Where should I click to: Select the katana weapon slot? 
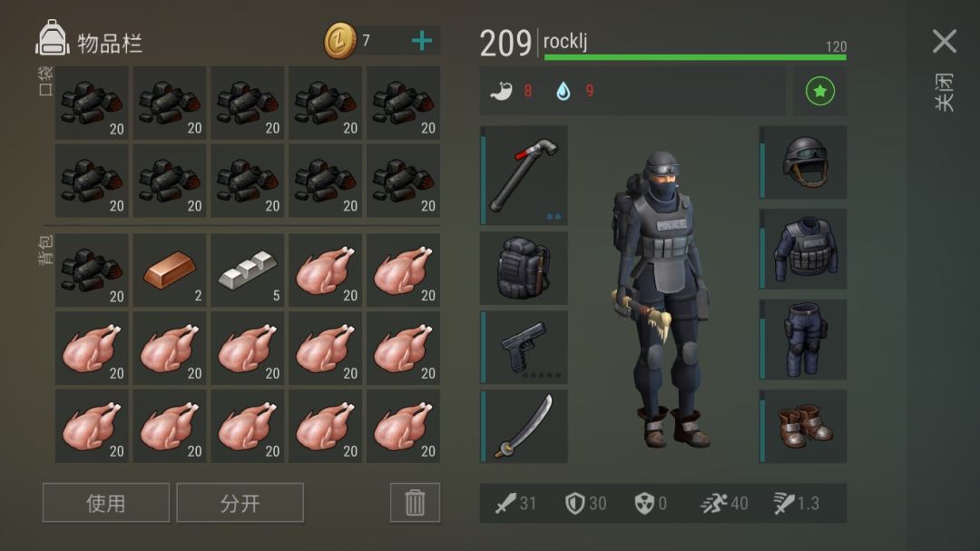pyautogui.click(x=524, y=427)
